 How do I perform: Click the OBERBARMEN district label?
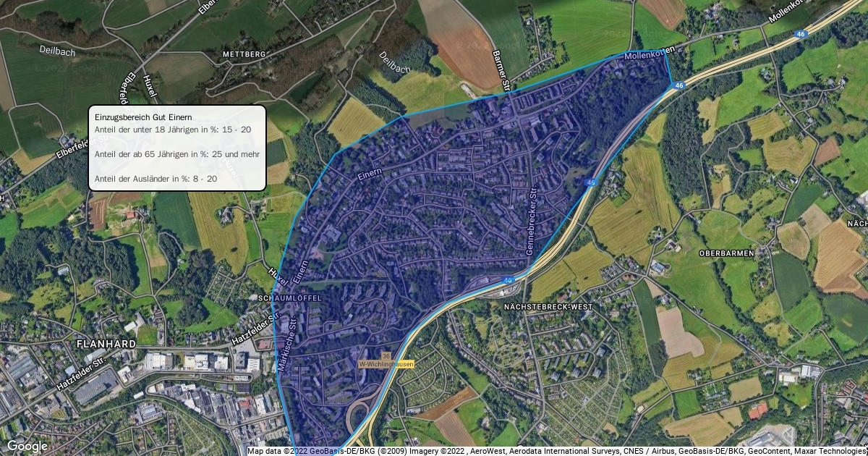click(x=727, y=253)
